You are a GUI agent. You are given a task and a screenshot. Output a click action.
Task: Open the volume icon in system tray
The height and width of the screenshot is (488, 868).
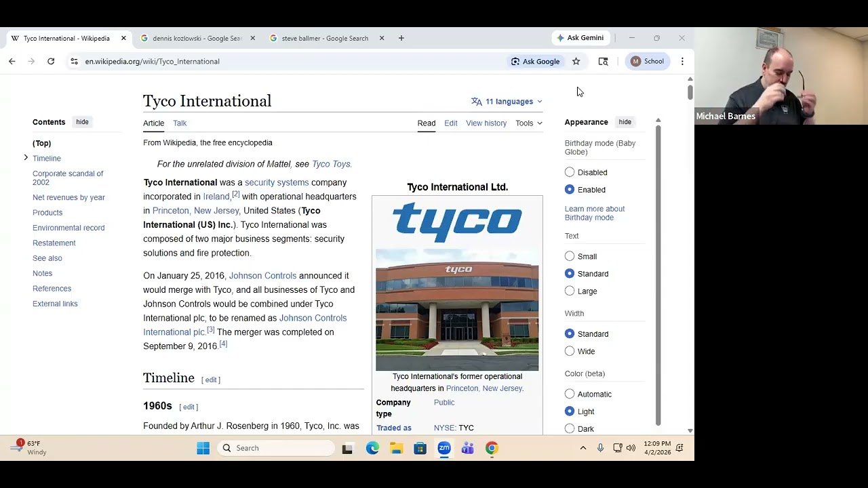[631, 448]
